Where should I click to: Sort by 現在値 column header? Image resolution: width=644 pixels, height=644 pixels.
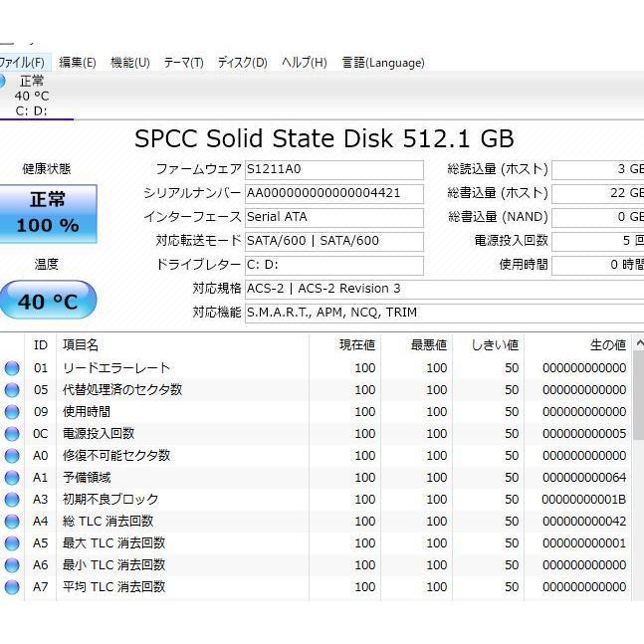[x=356, y=345]
